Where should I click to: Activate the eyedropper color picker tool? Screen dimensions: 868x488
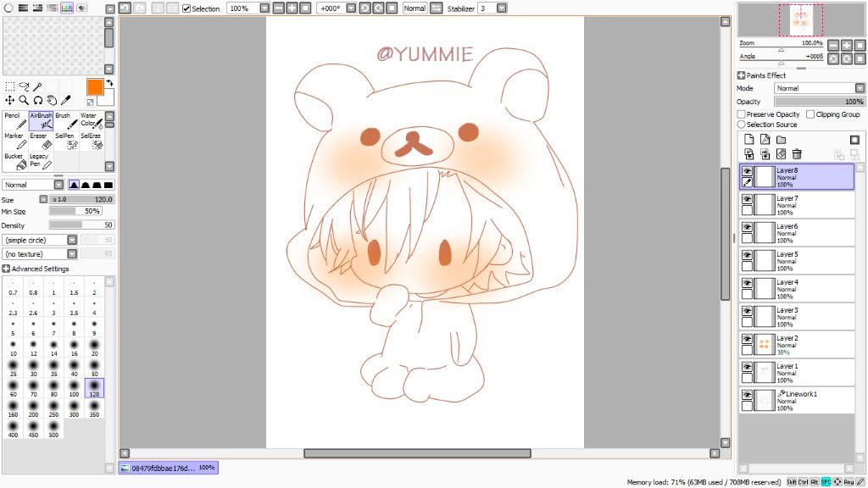pyautogui.click(x=65, y=100)
